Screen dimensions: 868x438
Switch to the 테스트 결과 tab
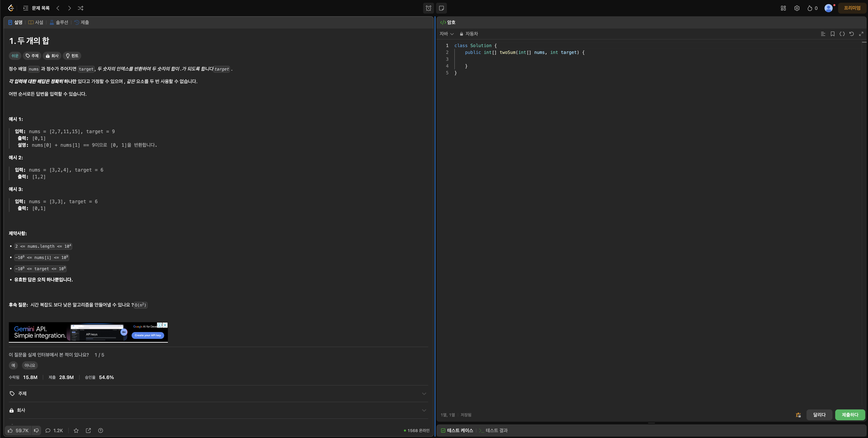tap(493, 430)
